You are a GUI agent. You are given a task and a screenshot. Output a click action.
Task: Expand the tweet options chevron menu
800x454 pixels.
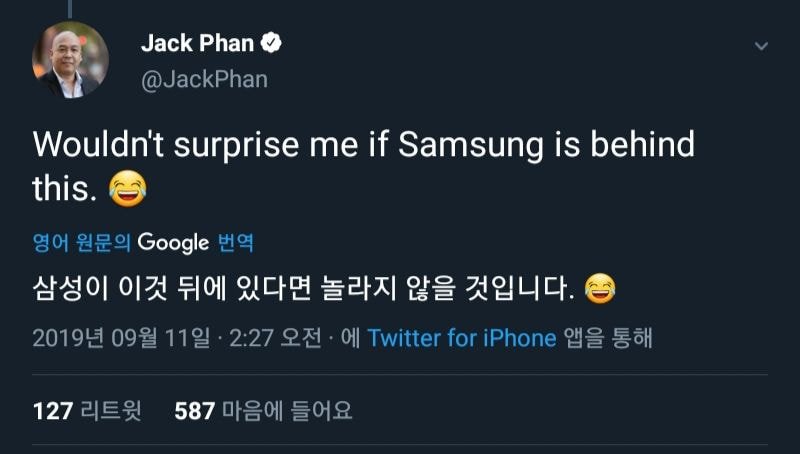[761, 47]
